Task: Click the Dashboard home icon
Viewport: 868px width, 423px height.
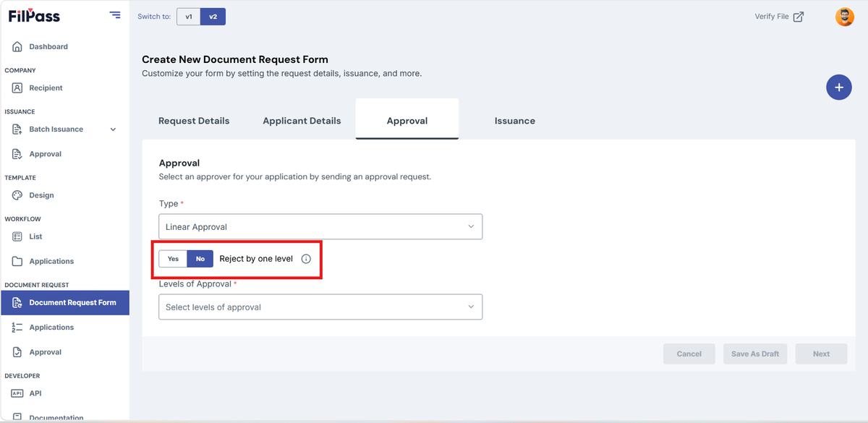Action: (17, 47)
